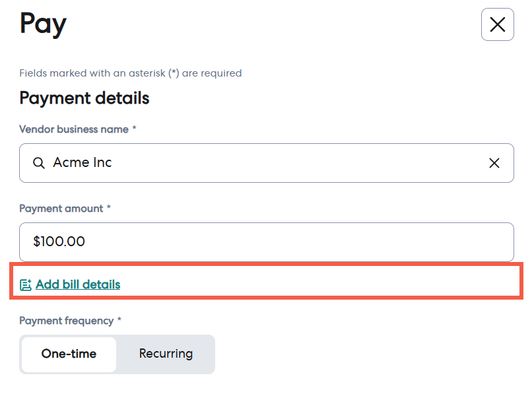This screenshot has width=532, height=394.
Task: Click into the $100.00 payment amount field
Action: [x=267, y=242]
